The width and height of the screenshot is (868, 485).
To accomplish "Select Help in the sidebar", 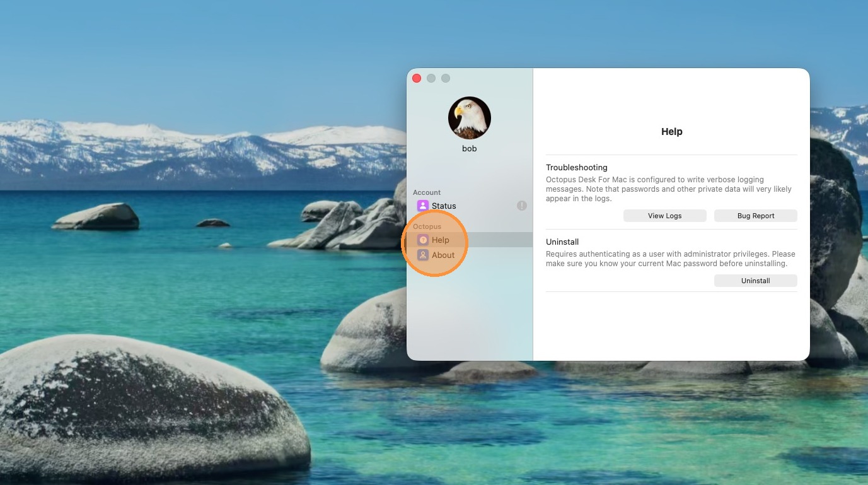I will (x=470, y=240).
